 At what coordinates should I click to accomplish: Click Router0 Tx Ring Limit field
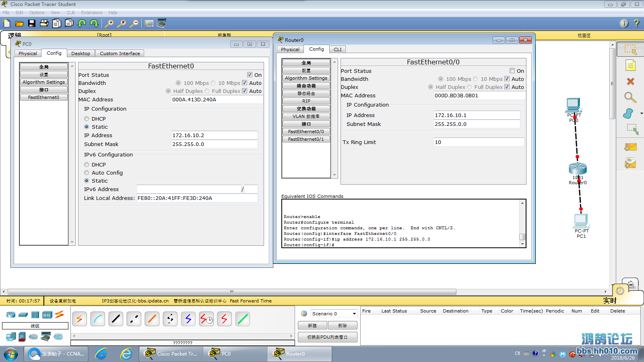click(479, 142)
